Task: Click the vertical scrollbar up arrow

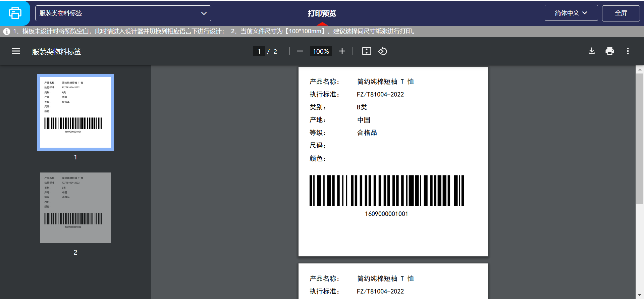Action: [x=640, y=69]
